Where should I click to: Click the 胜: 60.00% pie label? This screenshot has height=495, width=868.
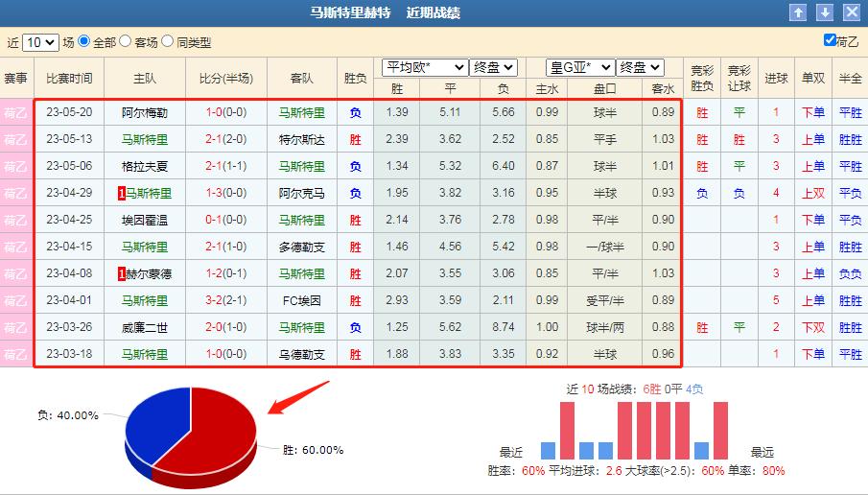click(313, 450)
